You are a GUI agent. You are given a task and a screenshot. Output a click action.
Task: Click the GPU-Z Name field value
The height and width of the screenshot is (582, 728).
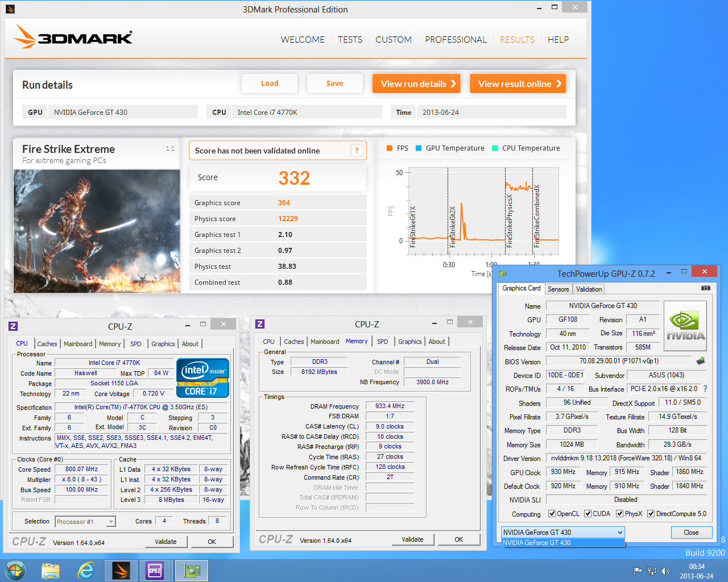pyautogui.click(x=603, y=306)
